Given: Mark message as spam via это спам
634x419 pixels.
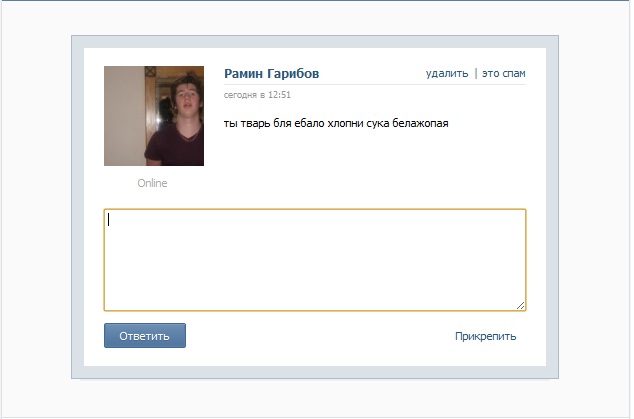Looking at the screenshot, I should click(503, 74).
